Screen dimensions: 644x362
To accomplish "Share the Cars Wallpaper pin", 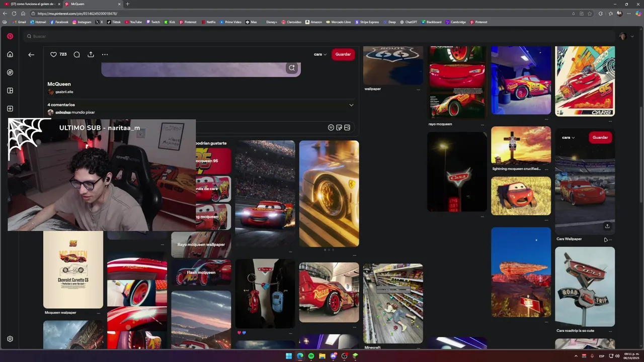I will click(607, 226).
